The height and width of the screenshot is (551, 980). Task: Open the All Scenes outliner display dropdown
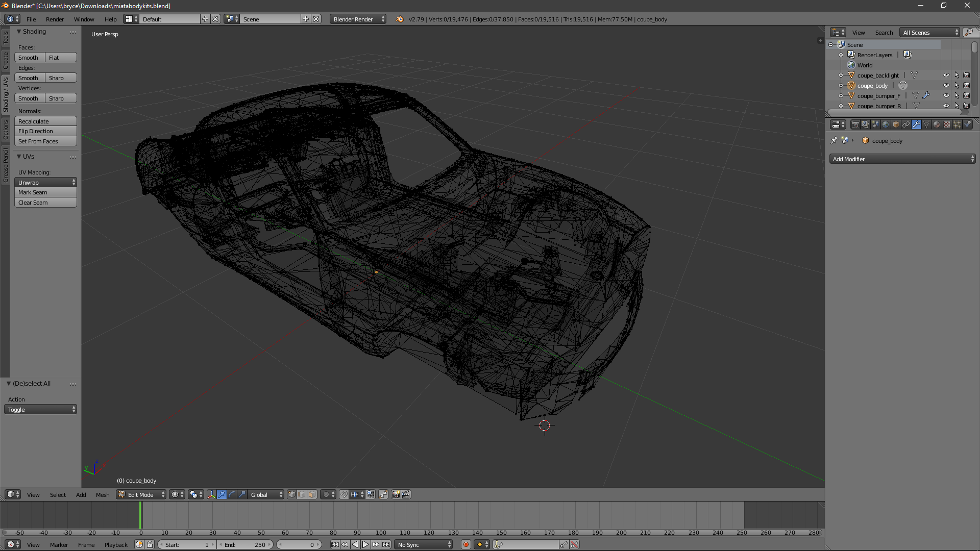(x=930, y=32)
